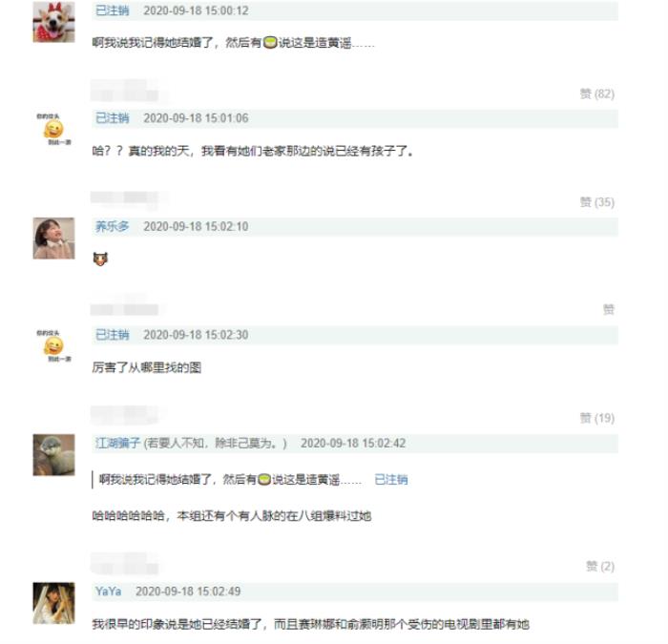Visit the 江湖骗子 username link
This screenshot has height=644, width=668.
point(117,443)
